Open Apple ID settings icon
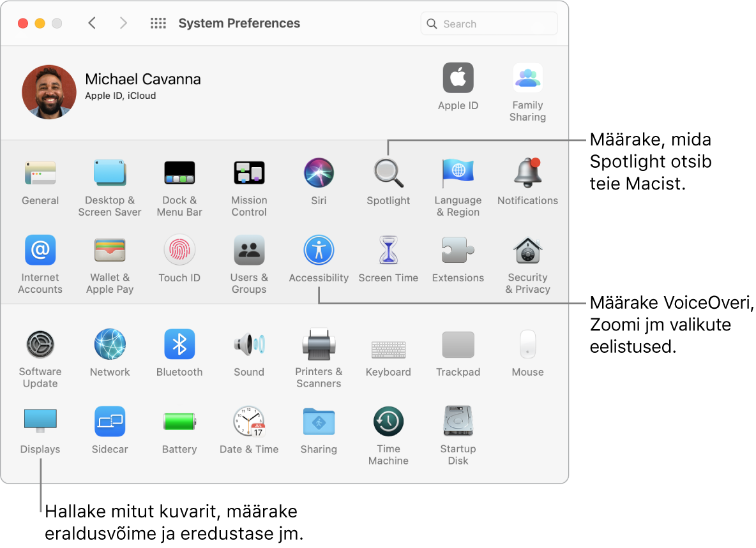Image resolution: width=756 pixels, height=548 pixels. coord(458,78)
